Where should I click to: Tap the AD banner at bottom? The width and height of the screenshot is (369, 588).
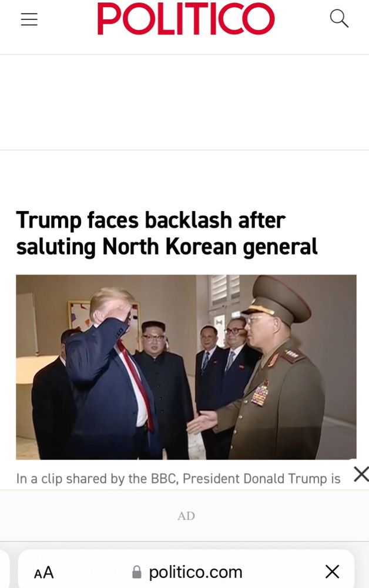point(186,516)
